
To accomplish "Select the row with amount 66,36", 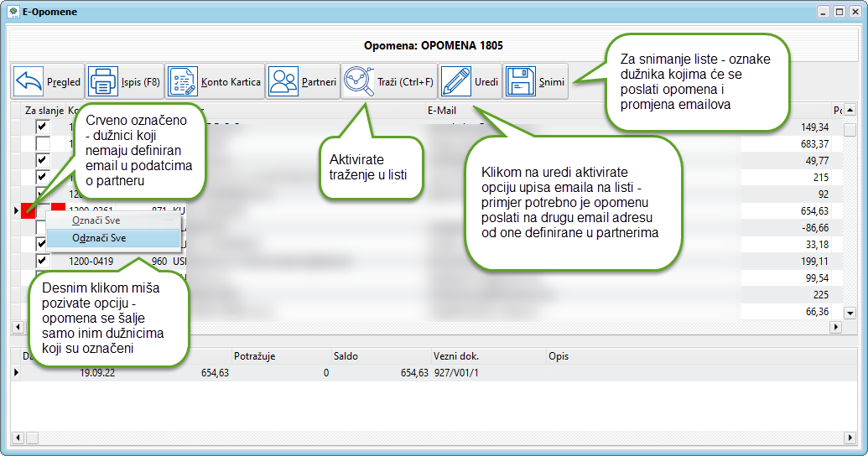I will (426, 311).
